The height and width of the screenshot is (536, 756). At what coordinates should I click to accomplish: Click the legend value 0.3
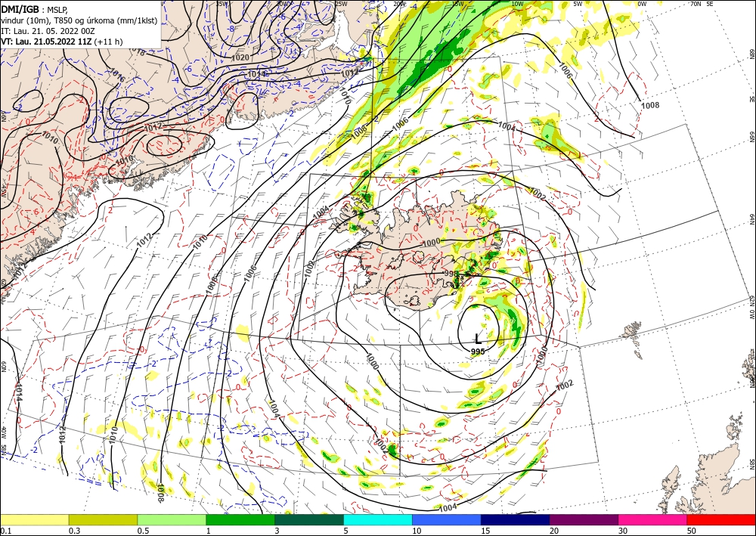[x=74, y=531]
